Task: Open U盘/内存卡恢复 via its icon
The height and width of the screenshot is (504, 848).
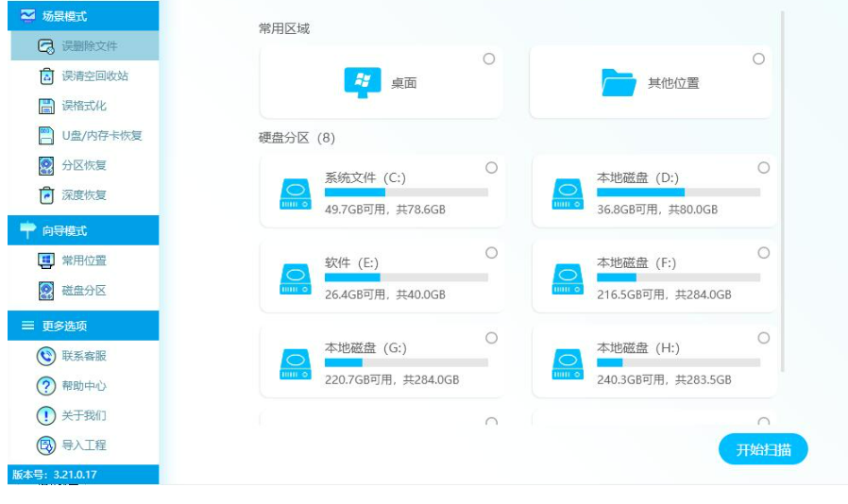Action: pos(45,136)
